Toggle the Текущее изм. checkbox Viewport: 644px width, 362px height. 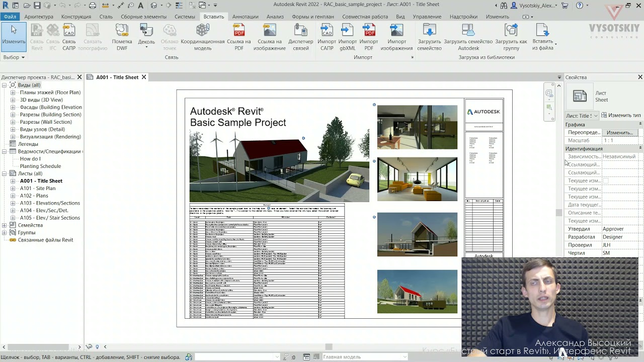pos(606,180)
